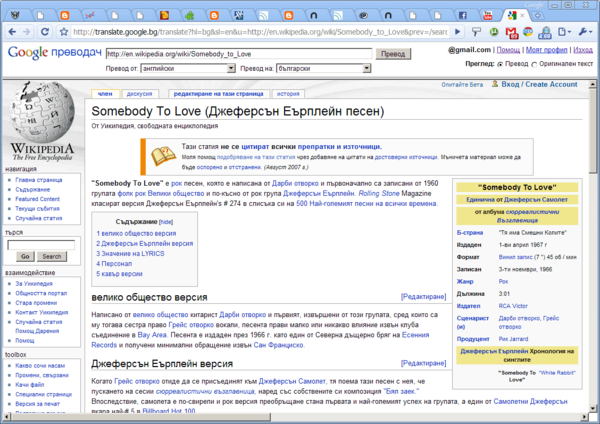
Task: Click Редактиране beside Джеферсън Еърплейн версия heading
Action: tap(423, 363)
